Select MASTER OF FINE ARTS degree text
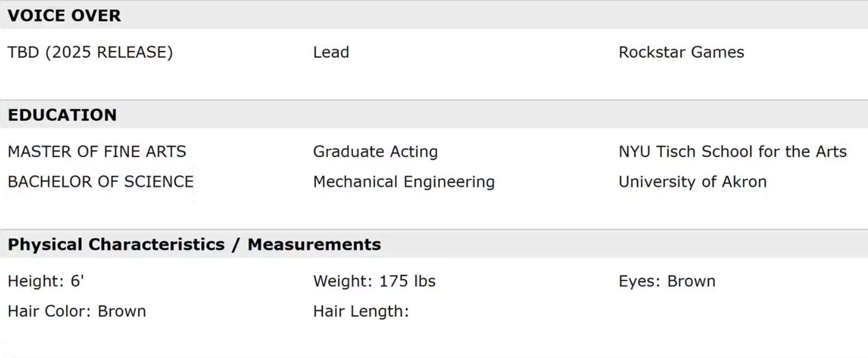This screenshot has height=358, width=868. coord(97,151)
